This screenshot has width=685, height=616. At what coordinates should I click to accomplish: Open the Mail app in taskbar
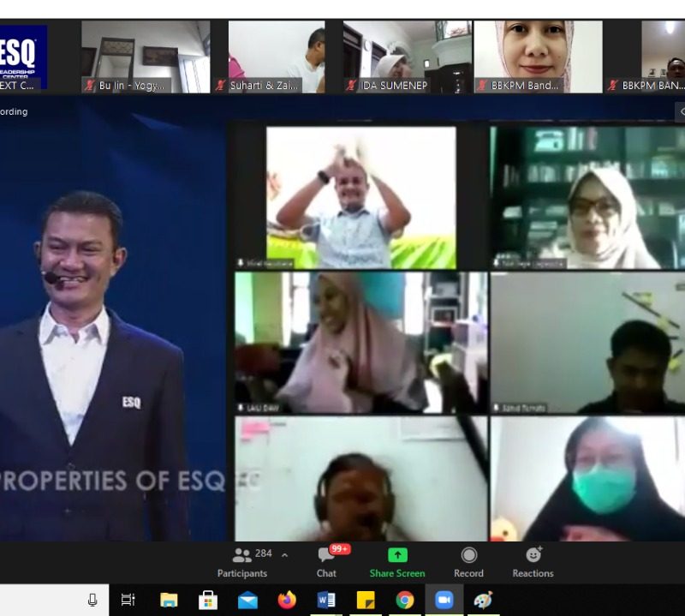[x=247, y=600]
